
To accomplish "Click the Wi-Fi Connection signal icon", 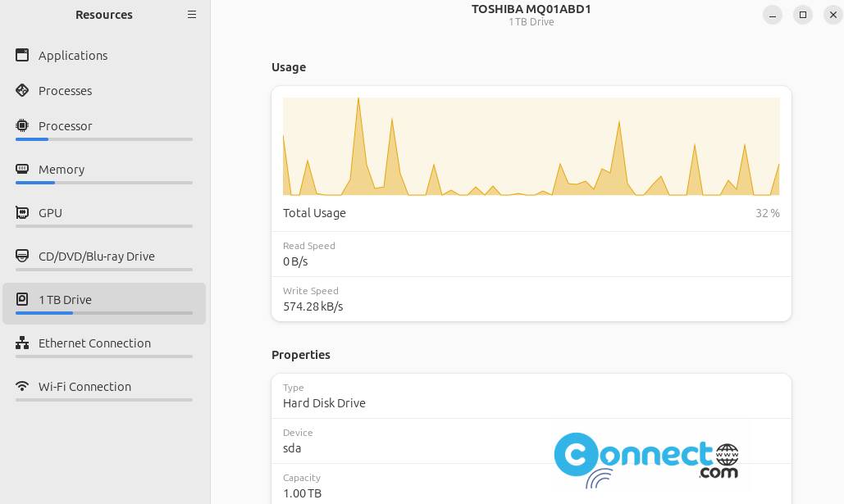I will [x=22, y=386].
